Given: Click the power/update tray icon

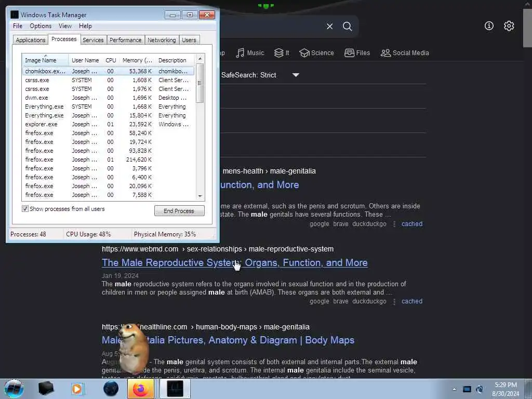Looking at the screenshot, I should 480,389.
